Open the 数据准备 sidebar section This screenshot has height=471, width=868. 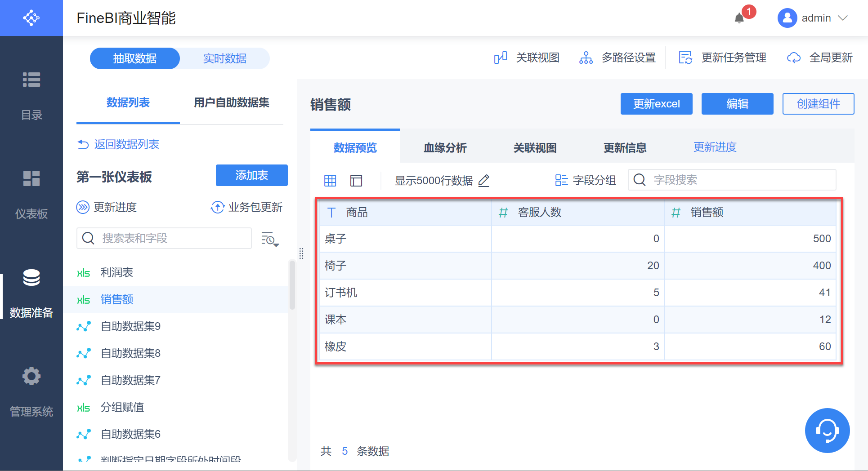tap(31, 292)
